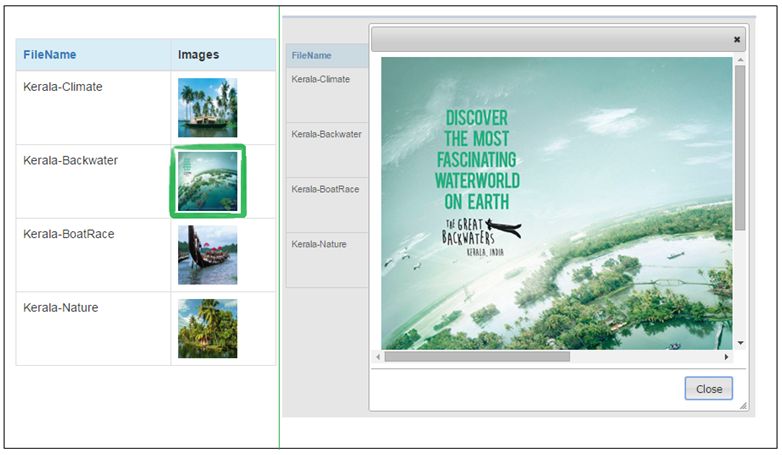Click dimmed Kerala-Climate row behind dialog
The width and height of the screenshot is (782, 455).
tap(327, 95)
